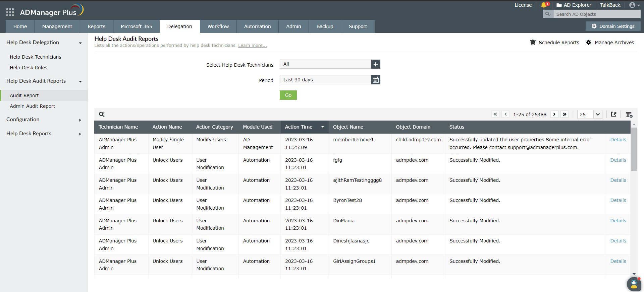644x292 pixels.
Task: Open the rows-per-page dropdown showing 25
Action: tap(590, 114)
